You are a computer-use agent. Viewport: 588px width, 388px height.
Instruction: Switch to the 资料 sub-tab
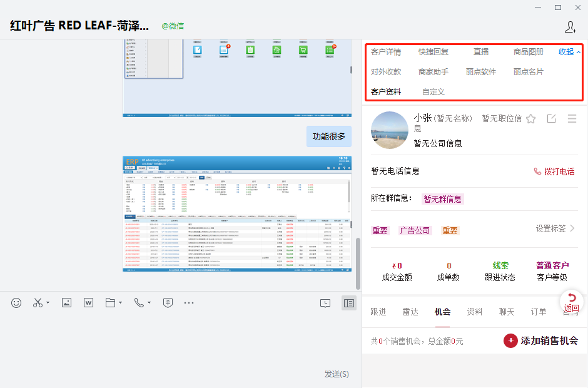click(x=474, y=312)
